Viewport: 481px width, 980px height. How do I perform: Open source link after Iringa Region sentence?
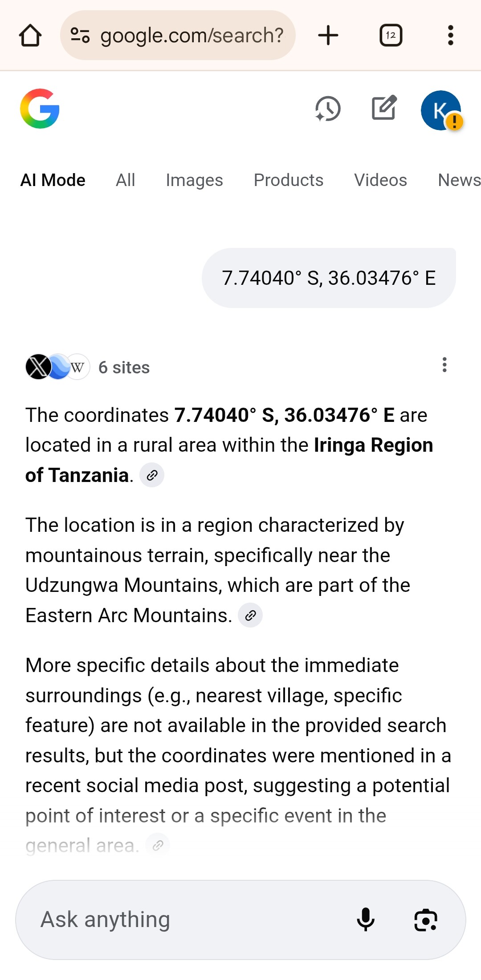point(152,475)
